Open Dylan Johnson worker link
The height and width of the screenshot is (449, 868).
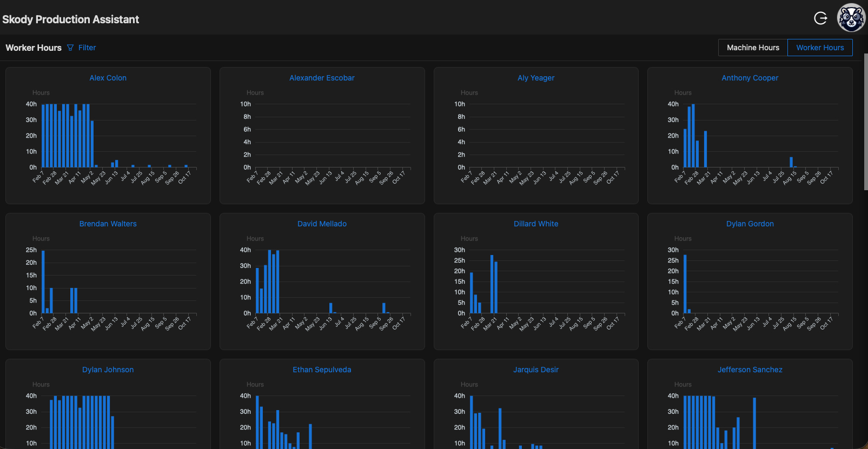108,370
